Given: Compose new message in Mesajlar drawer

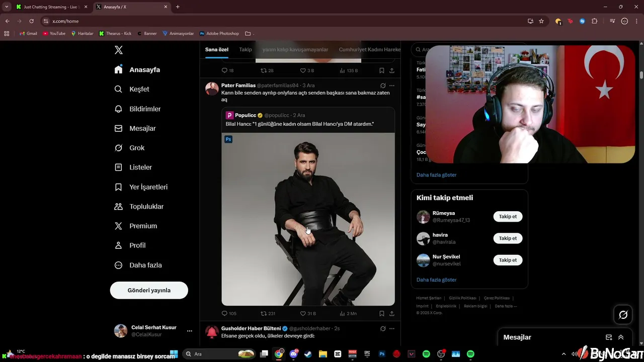Looking at the screenshot, I should [x=609, y=337].
